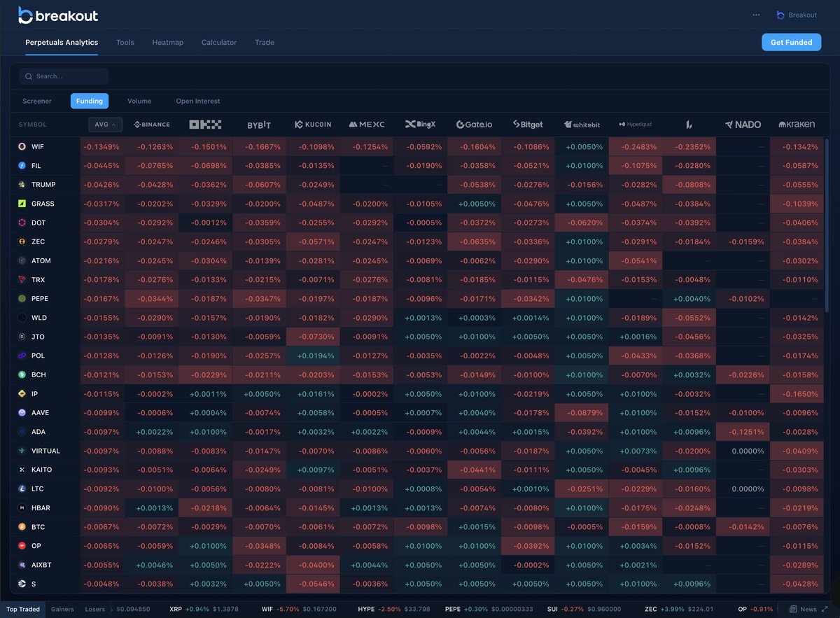Select Top Traded in the ticker bar
This screenshot has height=618, width=840.
tap(23, 609)
